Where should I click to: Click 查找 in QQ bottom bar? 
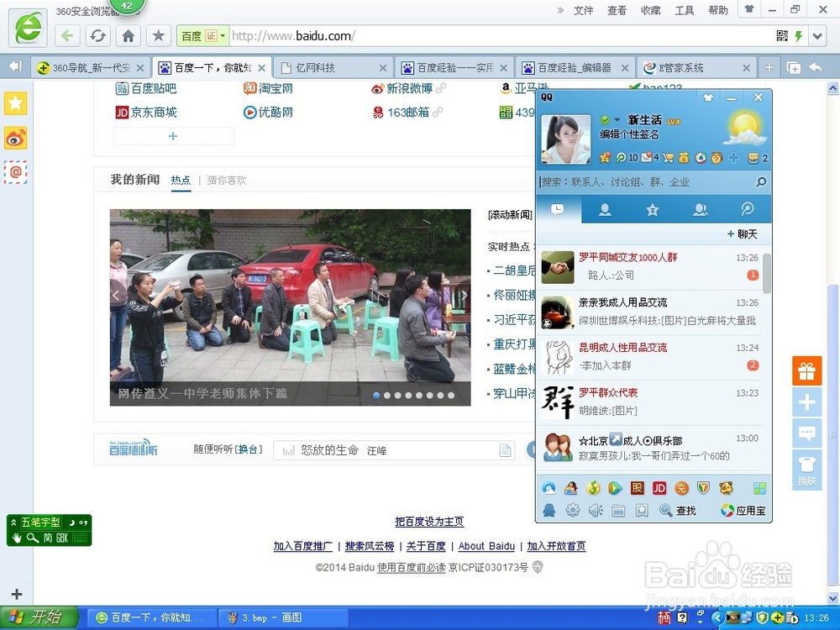[x=678, y=511]
